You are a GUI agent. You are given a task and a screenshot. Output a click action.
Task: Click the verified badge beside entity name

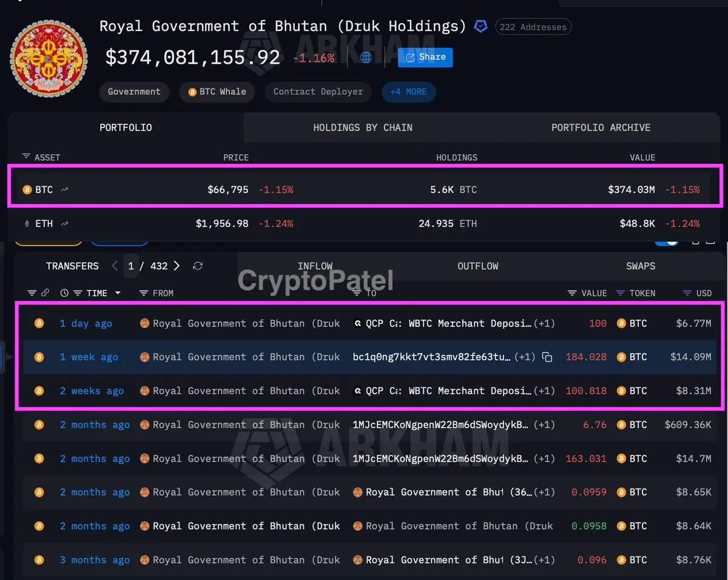click(480, 27)
